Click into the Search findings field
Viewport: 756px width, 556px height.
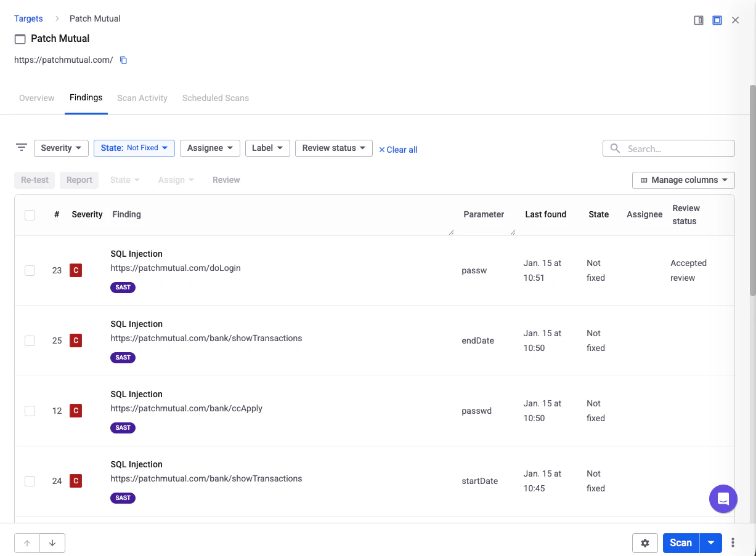(x=669, y=148)
